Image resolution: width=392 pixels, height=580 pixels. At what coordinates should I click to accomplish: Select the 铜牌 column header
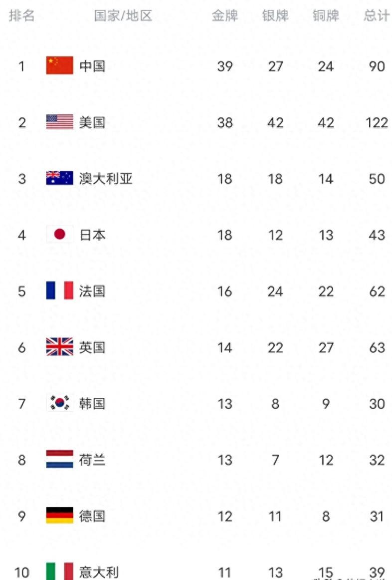coord(326,16)
